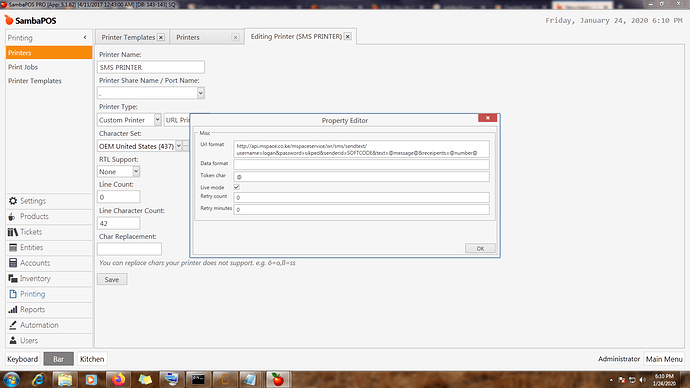Open the Inventory section icon

(x=13, y=278)
